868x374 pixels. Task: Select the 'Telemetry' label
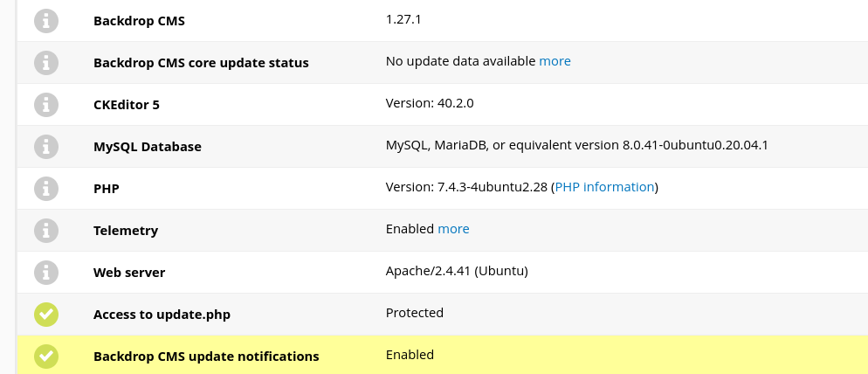click(x=126, y=231)
